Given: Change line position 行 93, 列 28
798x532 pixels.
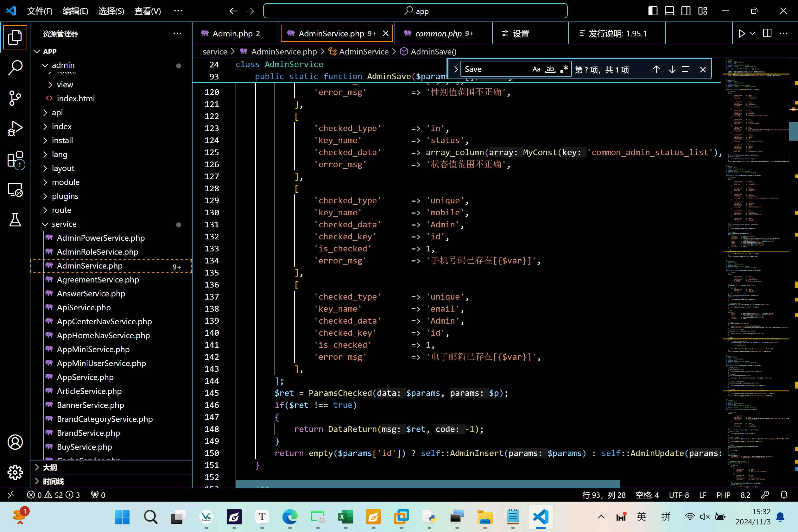Looking at the screenshot, I should pyautogui.click(x=604, y=495).
